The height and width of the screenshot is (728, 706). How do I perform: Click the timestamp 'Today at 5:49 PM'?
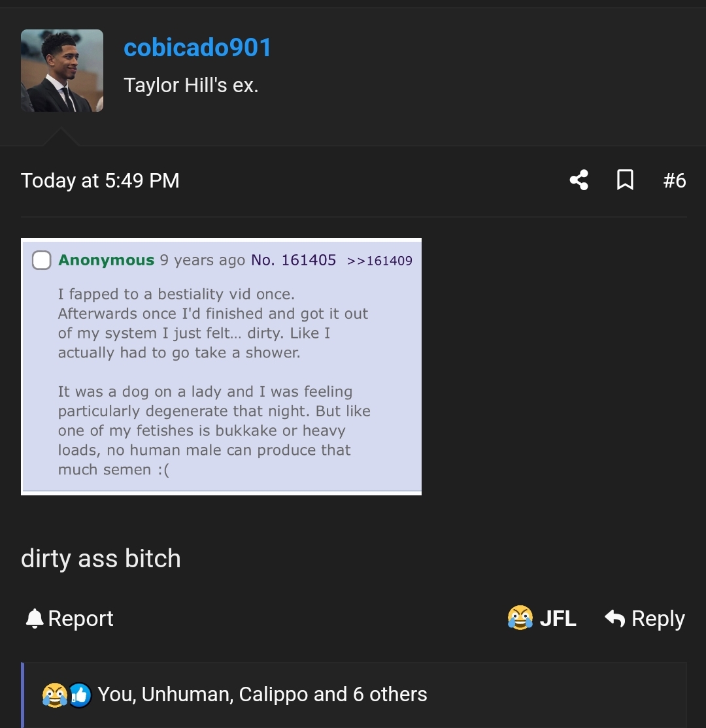tap(100, 180)
